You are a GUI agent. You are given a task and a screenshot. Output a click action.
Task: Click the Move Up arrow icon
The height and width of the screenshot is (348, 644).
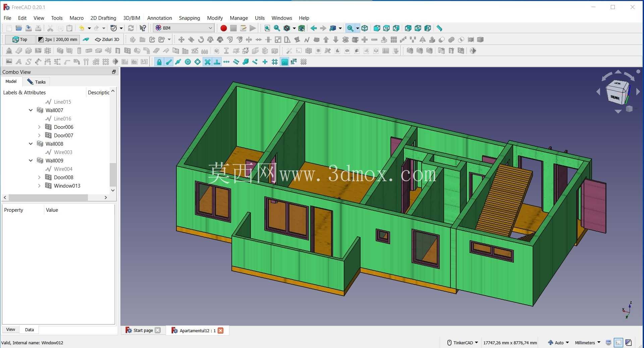point(326,40)
